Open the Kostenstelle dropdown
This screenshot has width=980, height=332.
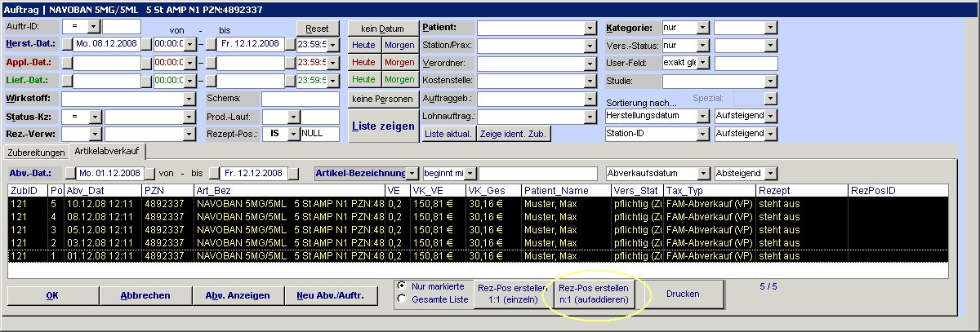[590, 82]
